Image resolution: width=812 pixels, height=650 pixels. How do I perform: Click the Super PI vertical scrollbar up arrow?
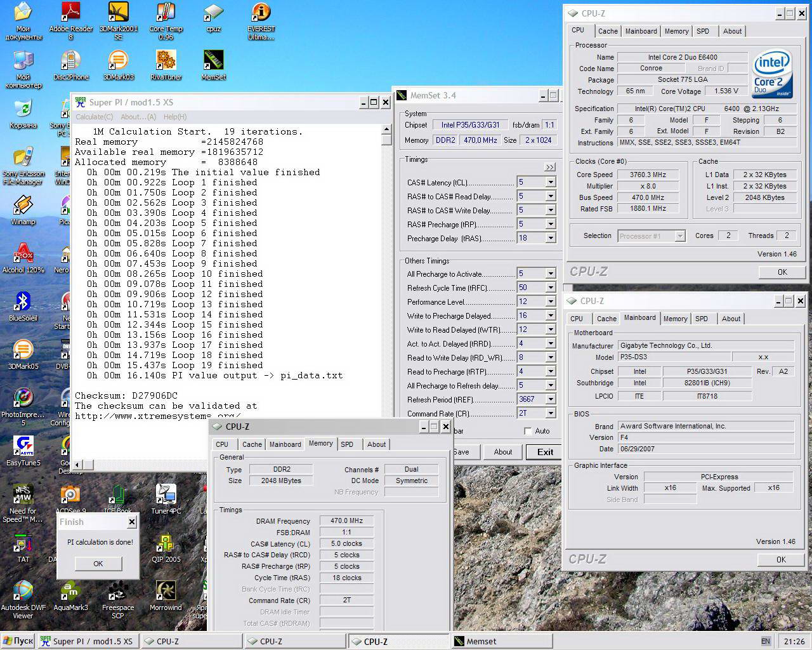387,129
